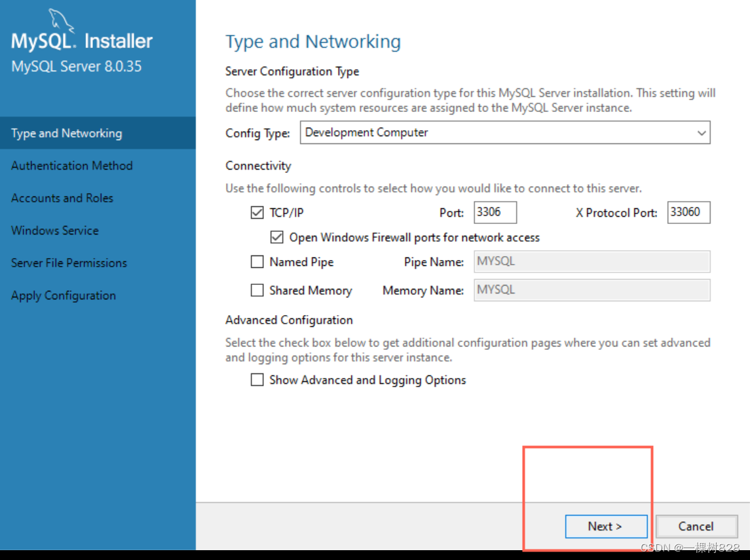Click the Type and Networking page heading

(313, 42)
